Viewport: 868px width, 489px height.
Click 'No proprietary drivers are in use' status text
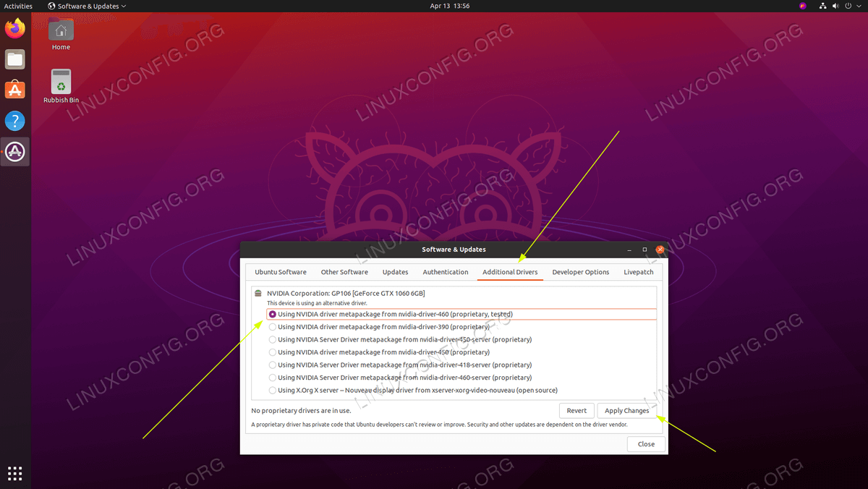click(x=301, y=411)
